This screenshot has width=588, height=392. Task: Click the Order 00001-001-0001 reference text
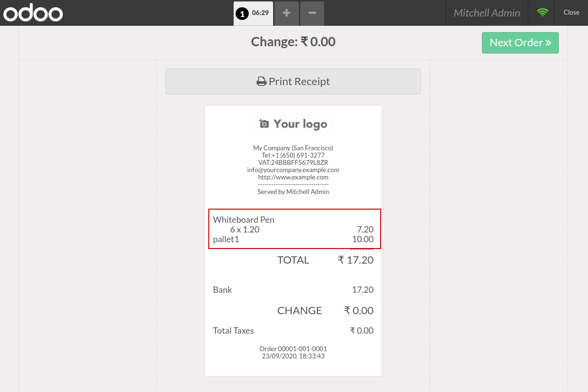tap(293, 349)
